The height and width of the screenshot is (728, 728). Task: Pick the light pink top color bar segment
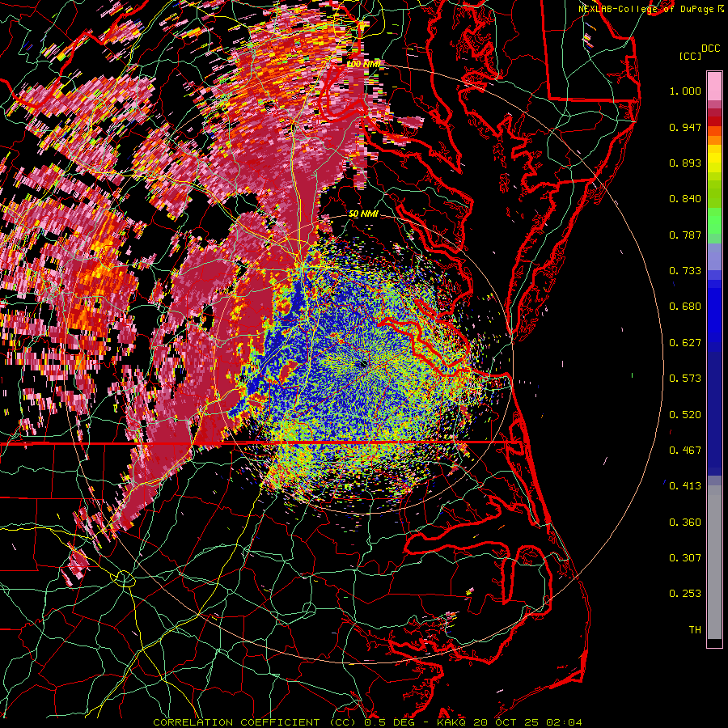coord(714,86)
